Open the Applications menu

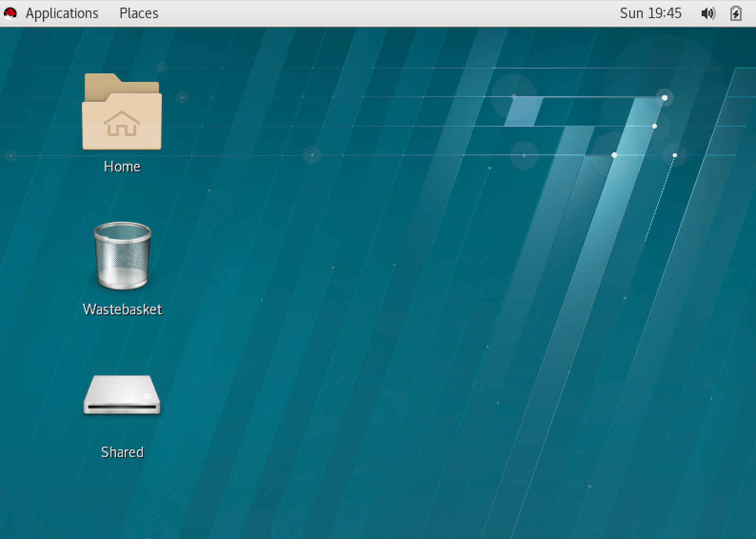(x=62, y=13)
